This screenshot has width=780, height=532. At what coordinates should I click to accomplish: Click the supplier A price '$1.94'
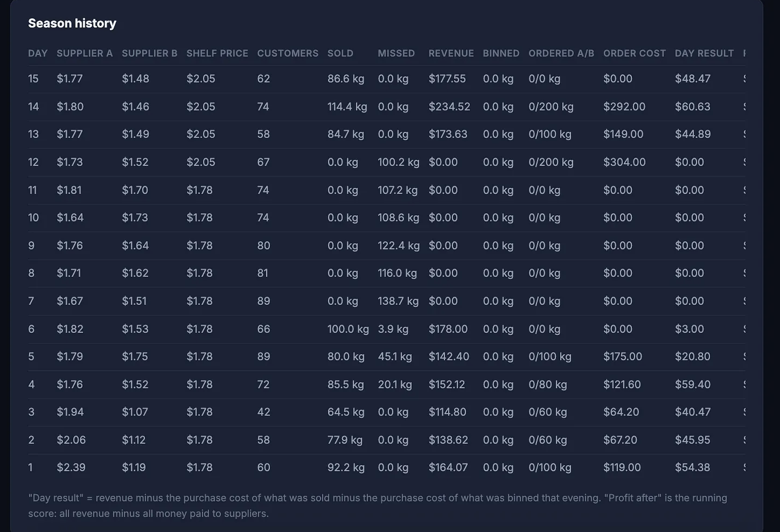click(x=70, y=413)
